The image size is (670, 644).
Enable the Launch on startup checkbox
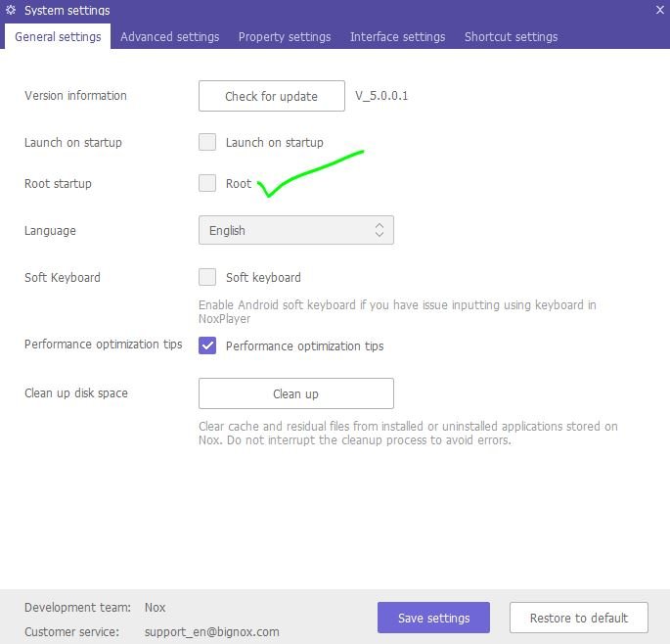coord(207,142)
